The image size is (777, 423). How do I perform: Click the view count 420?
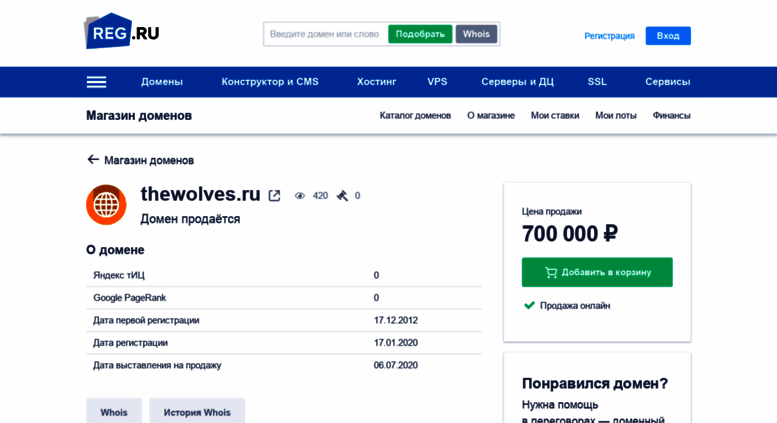(x=320, y=196)
